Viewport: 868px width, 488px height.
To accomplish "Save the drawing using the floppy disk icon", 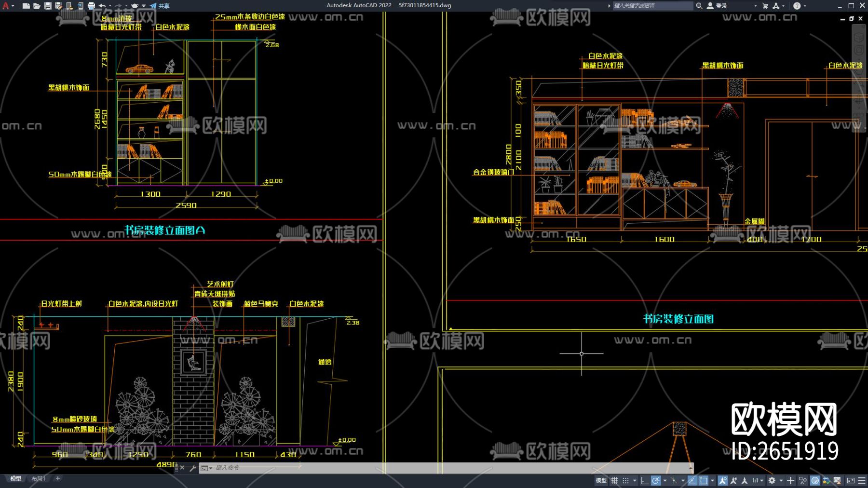I will click(x=48, y=6).
